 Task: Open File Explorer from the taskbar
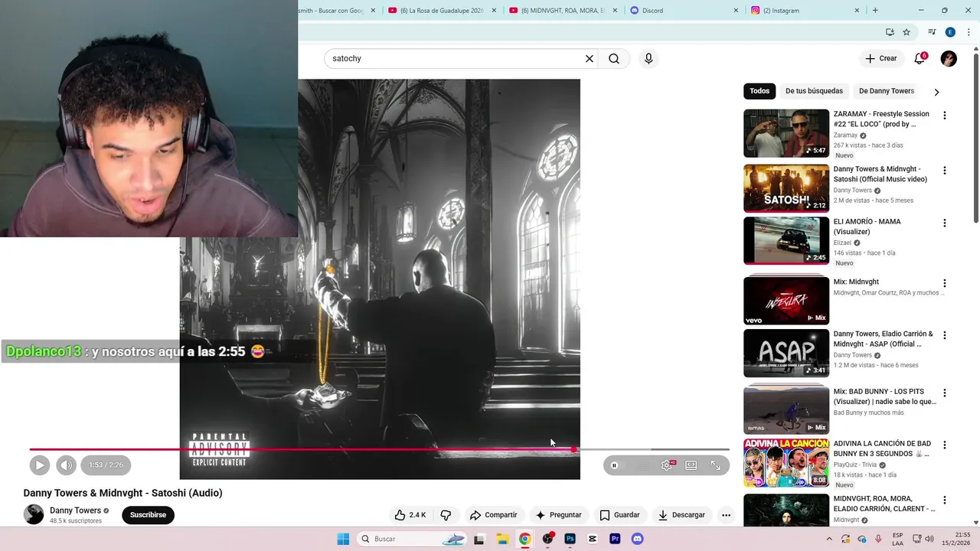(502, 539)
